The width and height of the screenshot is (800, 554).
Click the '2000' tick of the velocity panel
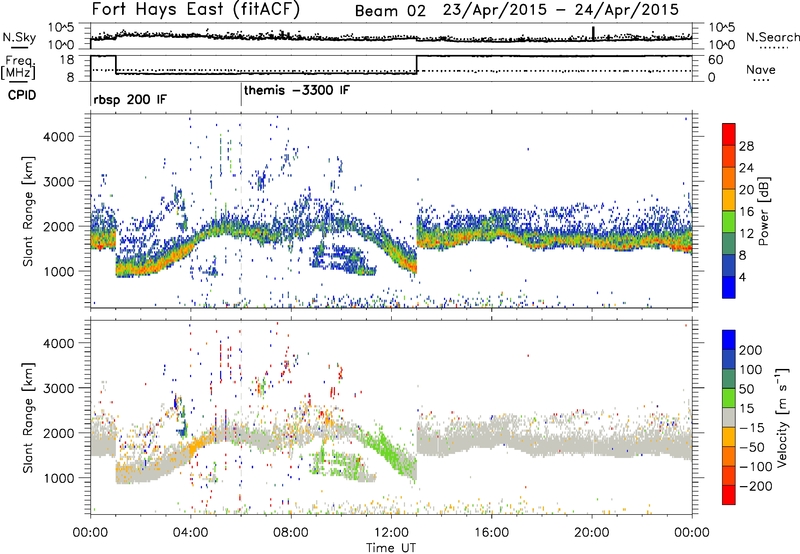tap(58, 433)
